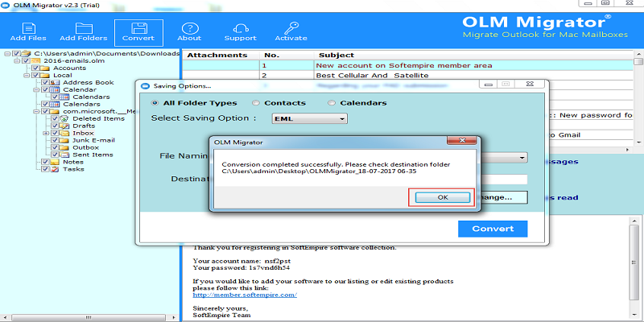Uncheck the Tasks checkbox
This screenshot has height=322, width=644.
[46, 169]
